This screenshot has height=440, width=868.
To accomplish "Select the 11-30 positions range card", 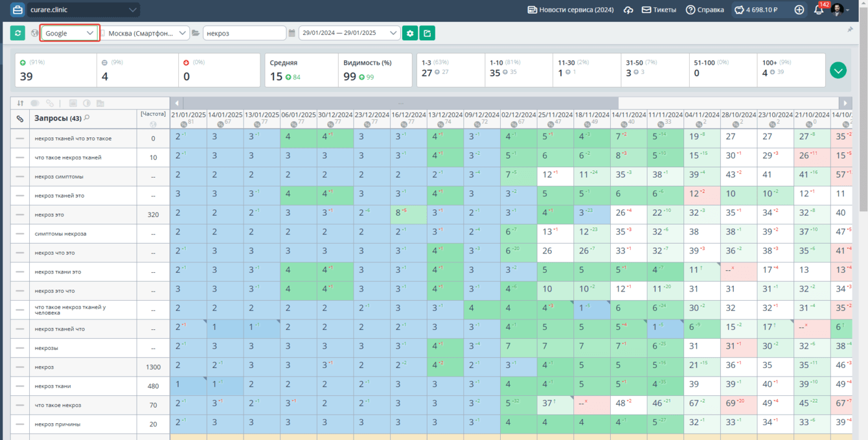I will tap(587, 70).
